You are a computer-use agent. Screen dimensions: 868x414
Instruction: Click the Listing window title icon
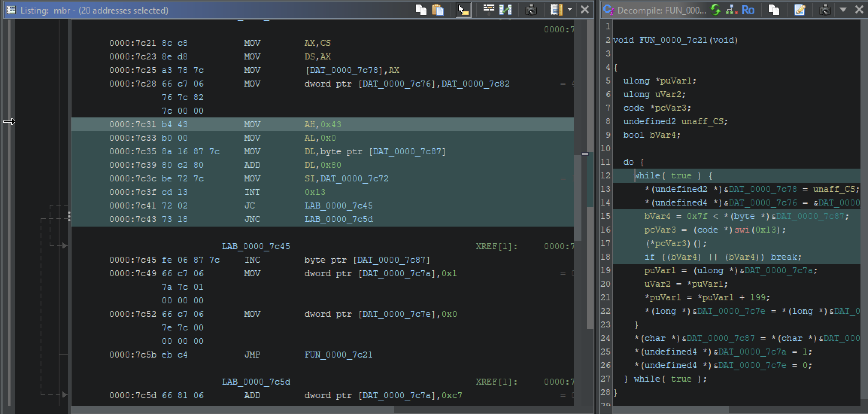[x=11, y=10]
